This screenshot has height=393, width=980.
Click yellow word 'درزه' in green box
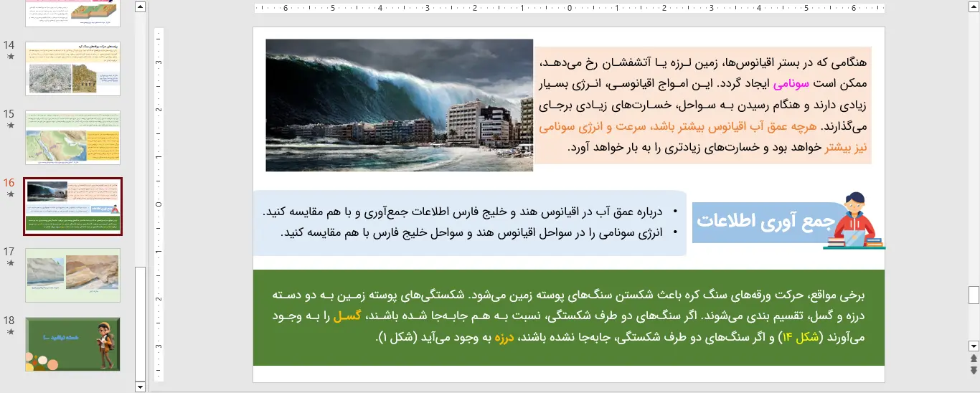(504, 337)
